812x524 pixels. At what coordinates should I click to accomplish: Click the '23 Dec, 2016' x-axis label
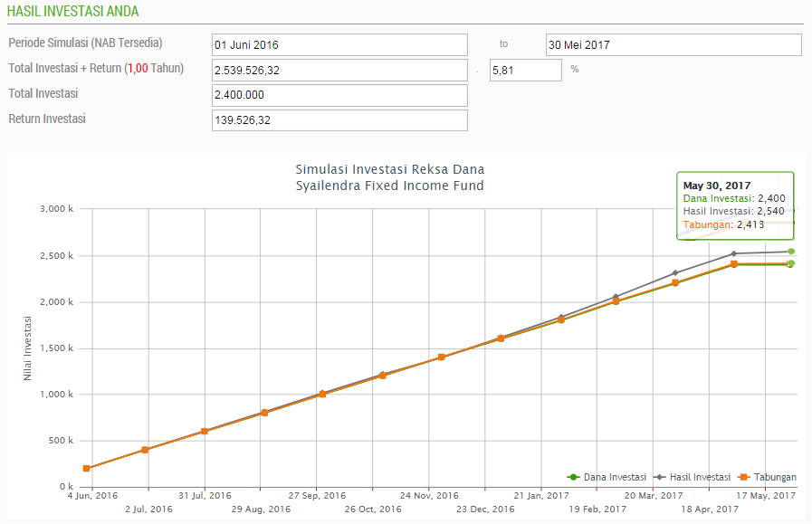[485, 509]
